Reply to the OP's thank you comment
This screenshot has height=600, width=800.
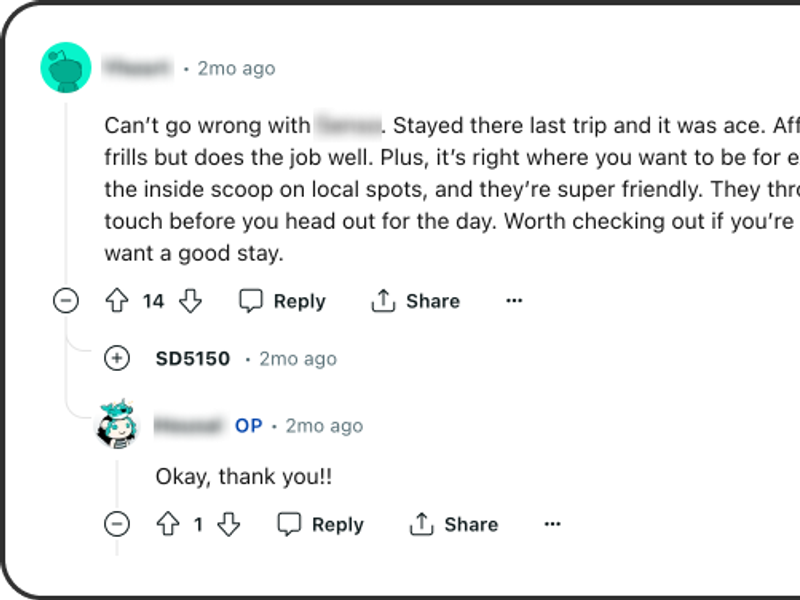pyautogui.click(x=321, y=524)
